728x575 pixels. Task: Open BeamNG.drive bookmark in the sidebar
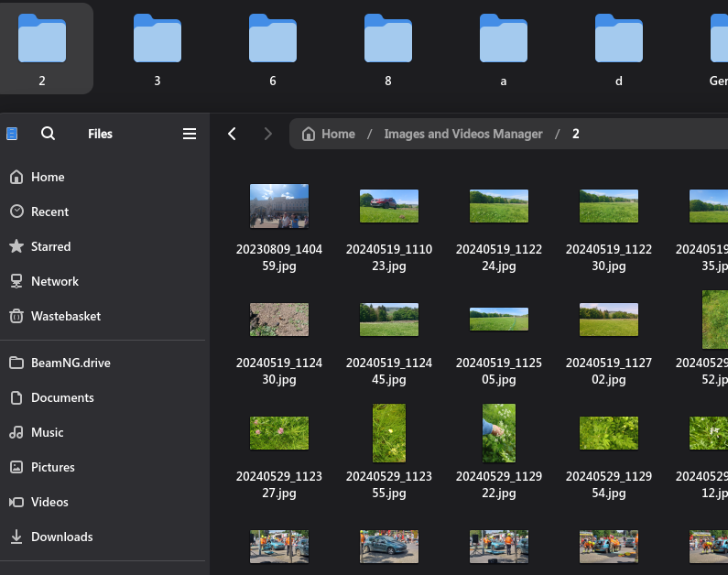(x=103, y=363)
